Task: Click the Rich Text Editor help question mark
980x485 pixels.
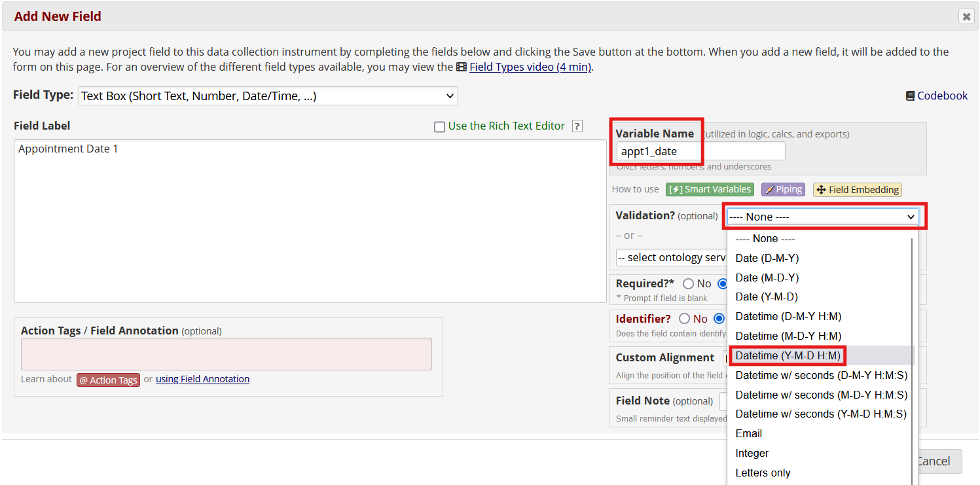Action: 577,126
